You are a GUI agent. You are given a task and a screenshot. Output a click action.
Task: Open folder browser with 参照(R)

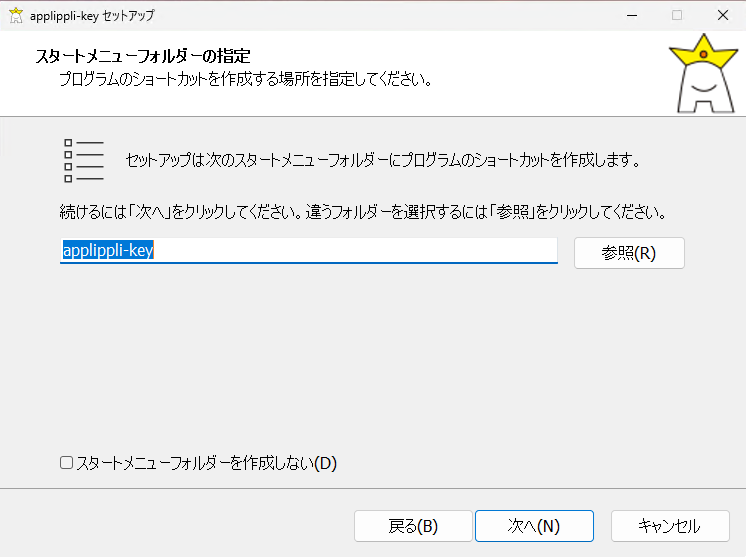pyautogui.click(x=629, y=253)
